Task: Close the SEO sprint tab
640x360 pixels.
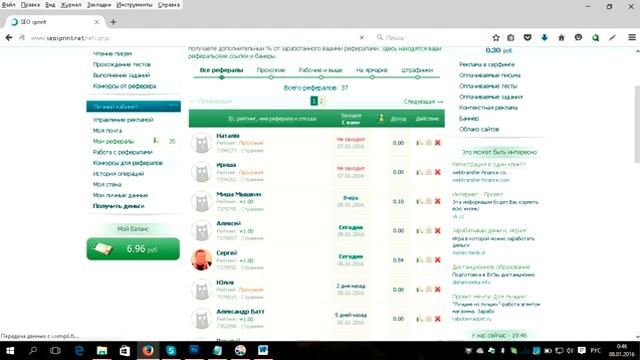Action: tap(97, 22)
